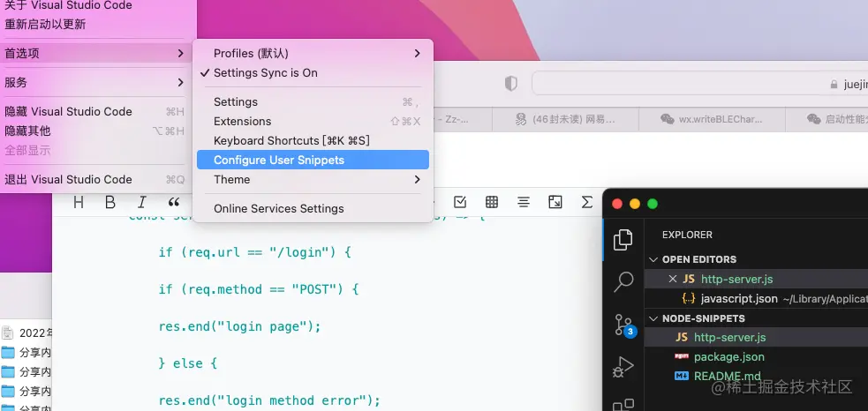
Task: Toggle italic (I) formatting in the editor toolbar
Action: pyautogui.click(x=142, y=203)
